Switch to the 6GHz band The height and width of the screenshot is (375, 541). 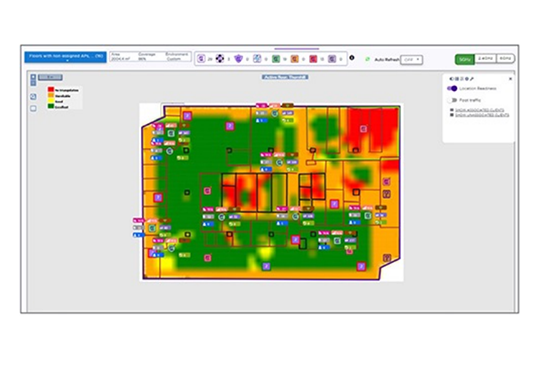coord(505,59)
